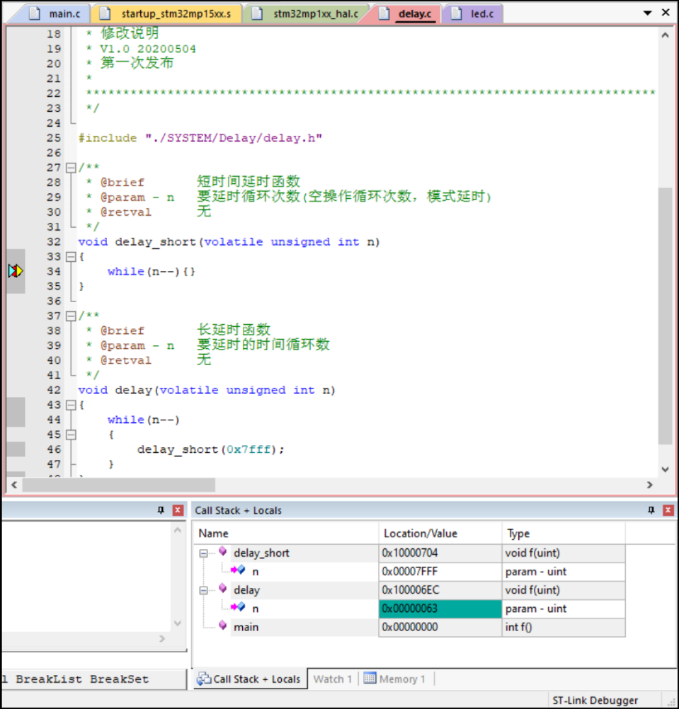This screenshot has height=709, width=679.
Task: Click the BreakList command hint
Action: (x=49, y=679)
